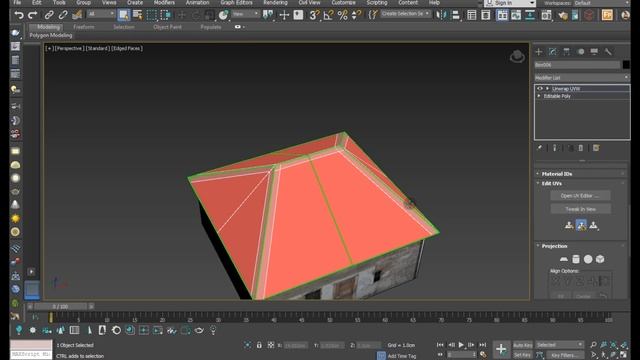Open the selection filter All dropdown
640x360 pixels.
coord(100,14)
